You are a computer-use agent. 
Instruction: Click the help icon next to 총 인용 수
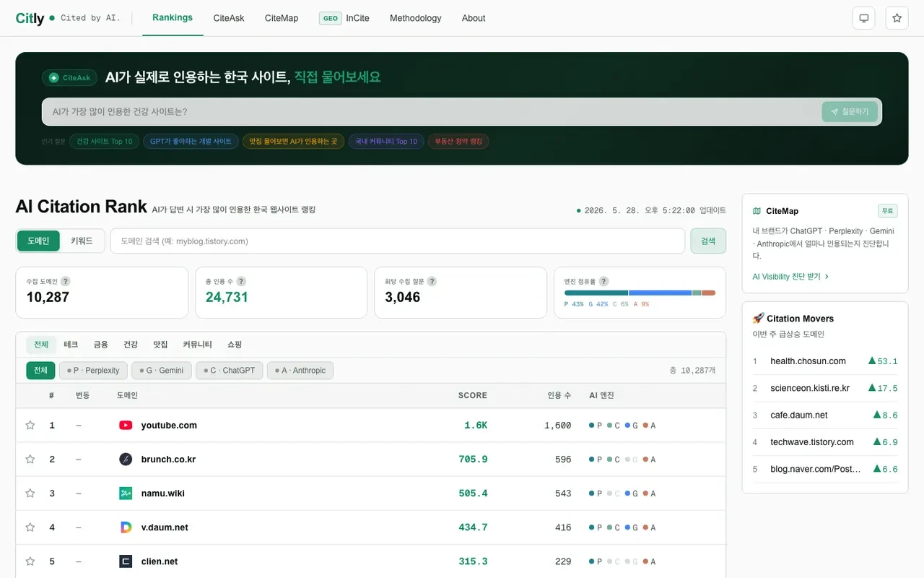click(241, 281)
